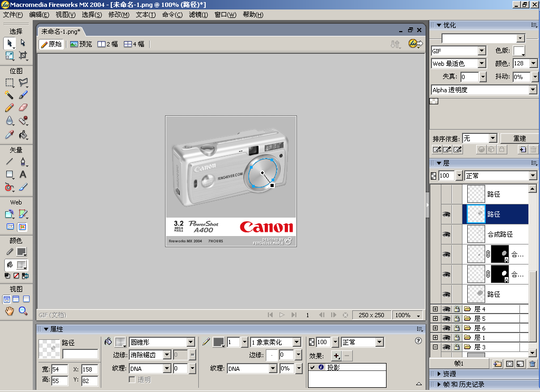
Task: Select the 合成路径 layer thumbnail
Action: pyautogui.click(x=476, y=234)
